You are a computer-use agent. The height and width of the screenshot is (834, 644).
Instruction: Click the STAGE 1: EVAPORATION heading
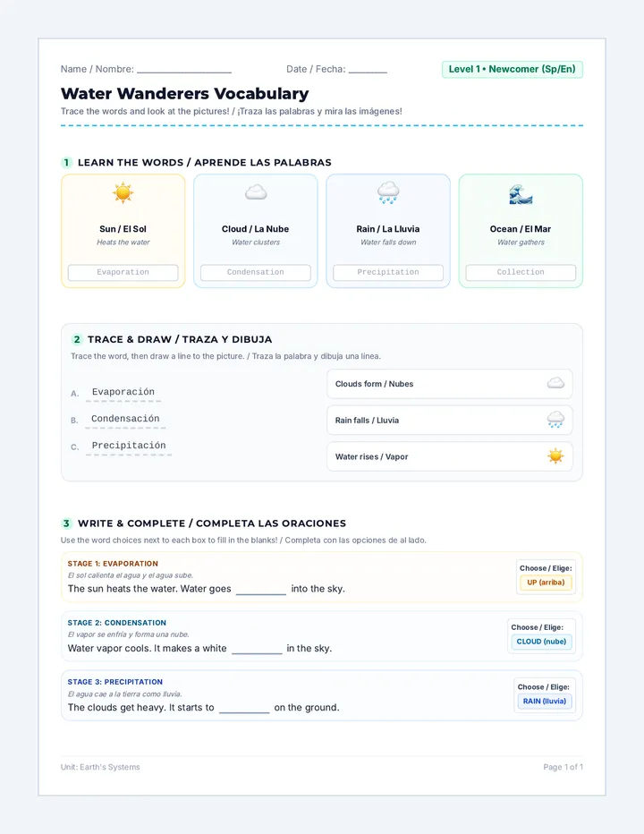click(x=113, y=563)
